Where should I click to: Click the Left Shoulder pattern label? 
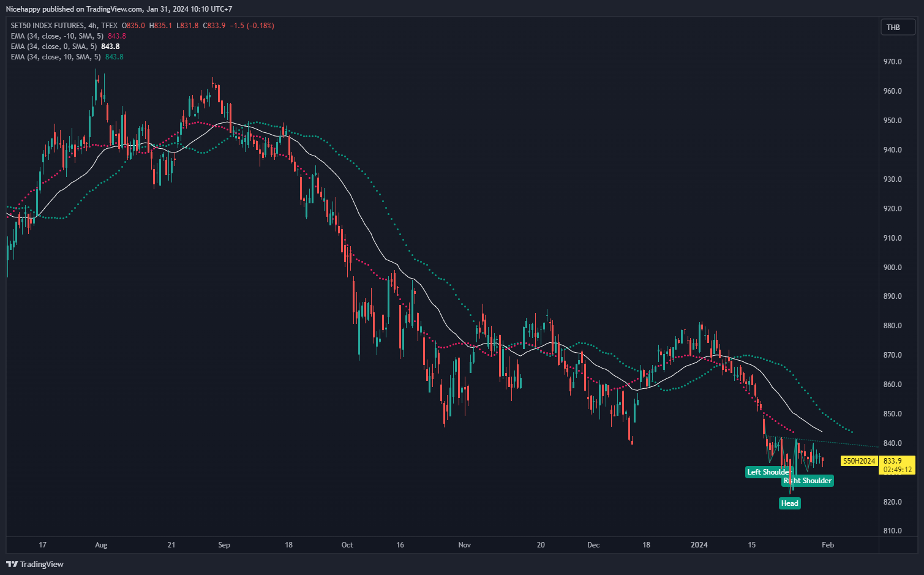[x=768, y=472]
